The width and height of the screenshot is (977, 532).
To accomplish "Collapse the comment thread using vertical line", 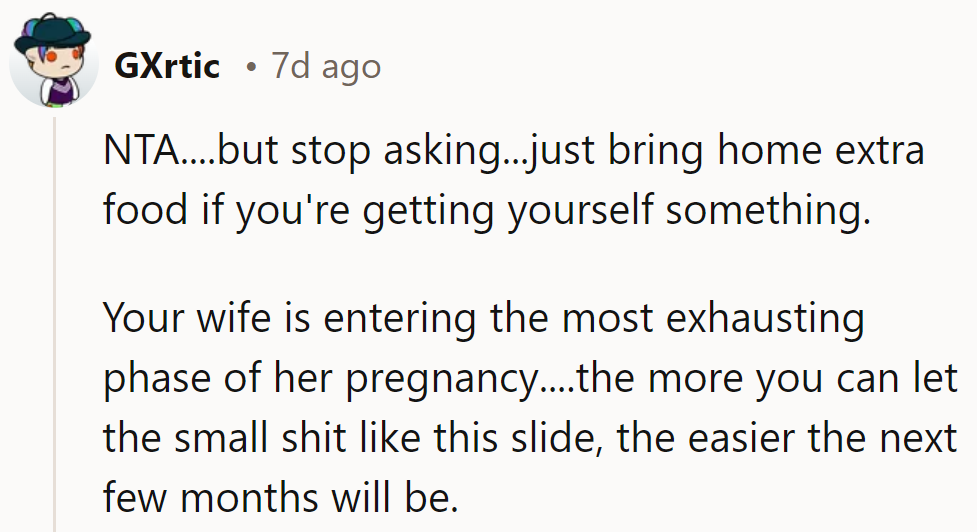I will (x=54, y=325).
